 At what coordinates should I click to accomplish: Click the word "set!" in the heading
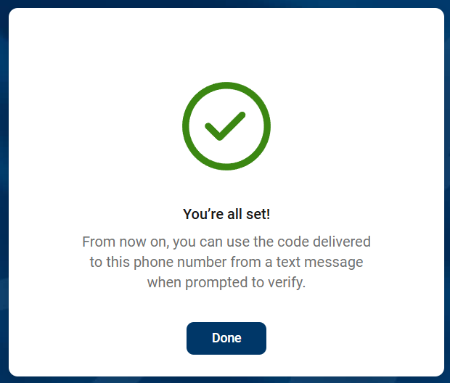[x=258, y=214]
